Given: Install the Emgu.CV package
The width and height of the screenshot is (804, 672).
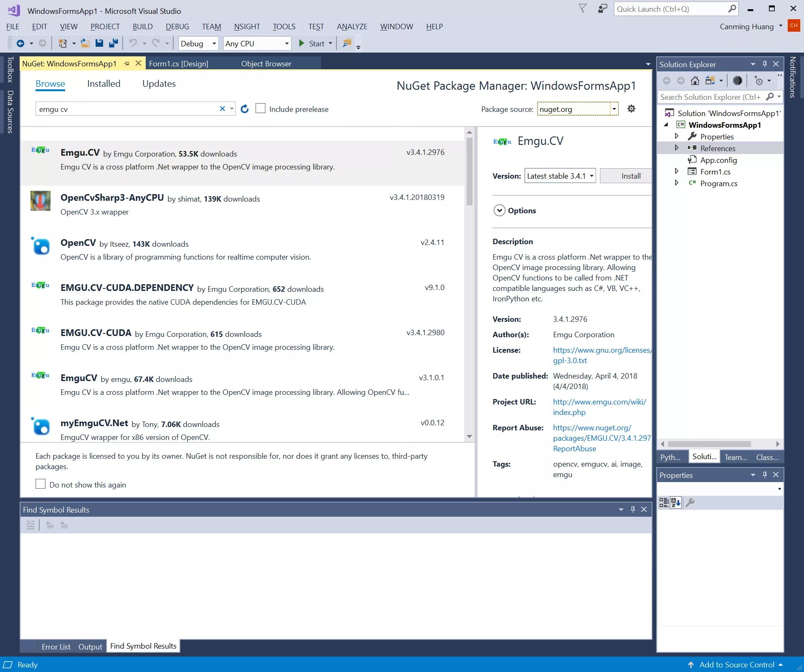Looking at the screenshot, I should point(626,176).
